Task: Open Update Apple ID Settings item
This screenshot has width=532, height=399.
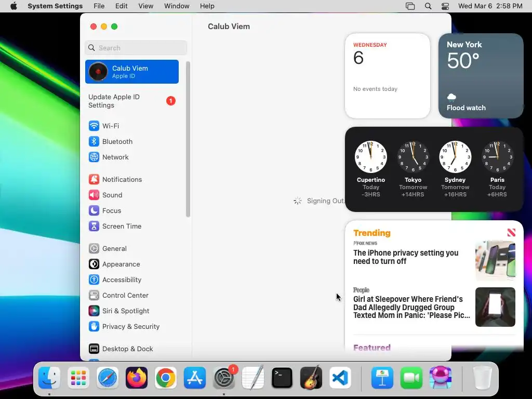Action: [x=132, y=101]
